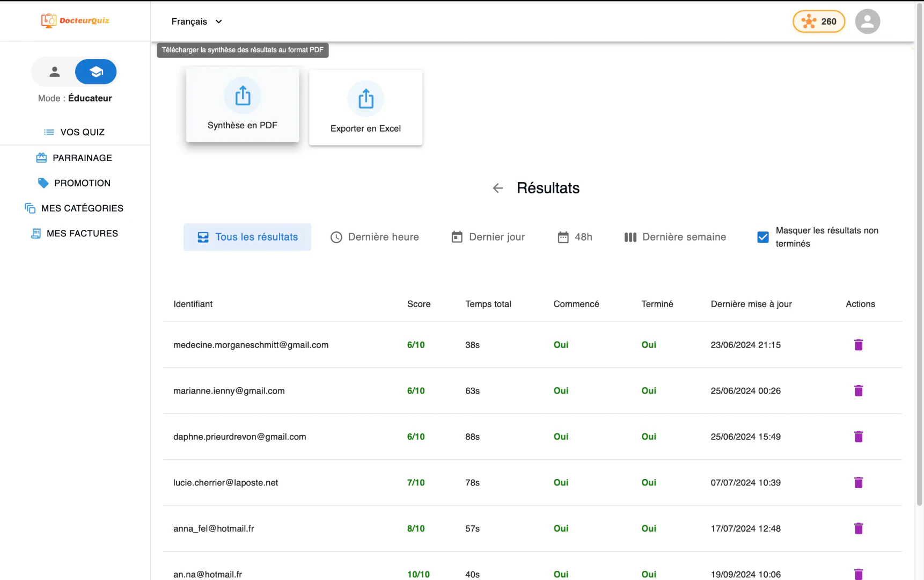Click the PROMOTION tag icon
Image resolution: width=924 pixels, height=580 pixels.
tap(43, 183)
